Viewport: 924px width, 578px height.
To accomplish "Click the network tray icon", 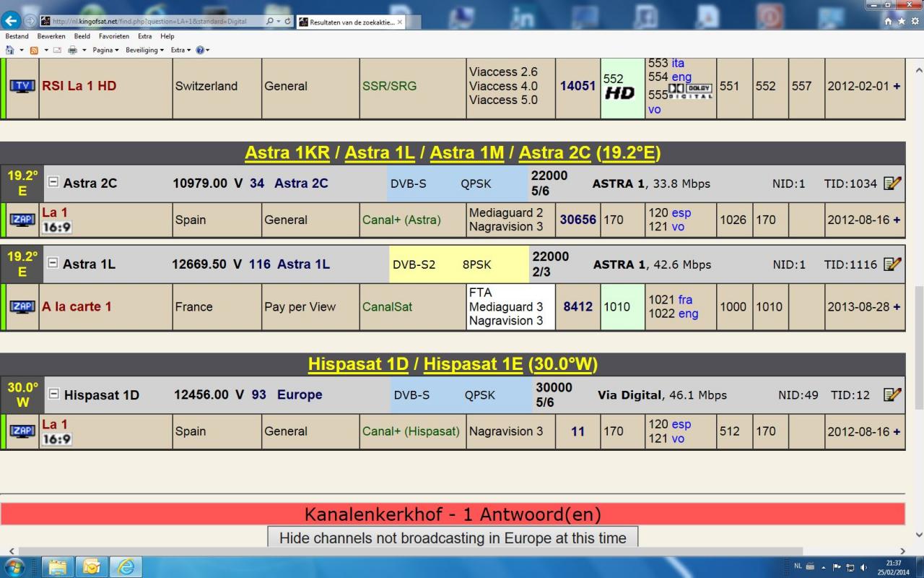I will pyautogui.click(x=850, y=567).
